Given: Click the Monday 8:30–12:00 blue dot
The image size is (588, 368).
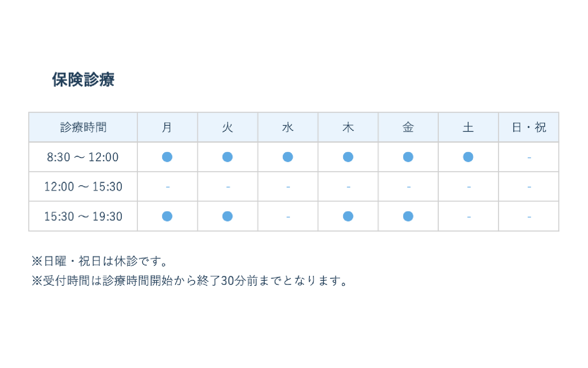Looking at the screenshot, I should [x=167, y=157].
